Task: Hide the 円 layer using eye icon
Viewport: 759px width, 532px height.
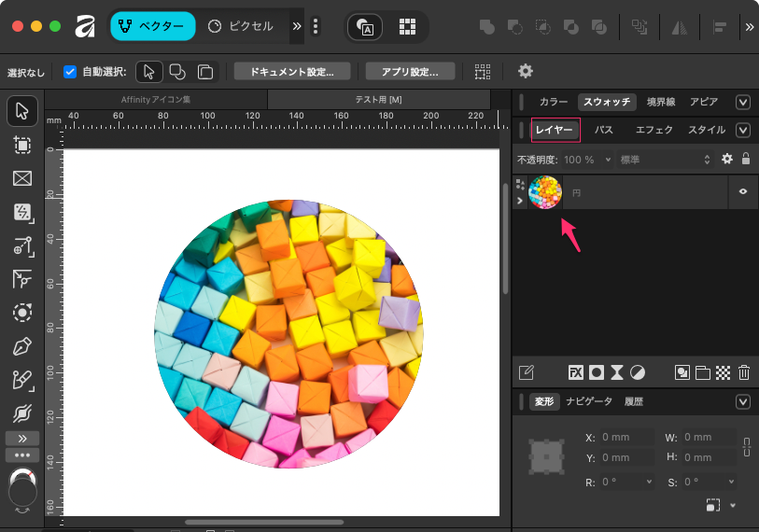Action: [743, 191]
